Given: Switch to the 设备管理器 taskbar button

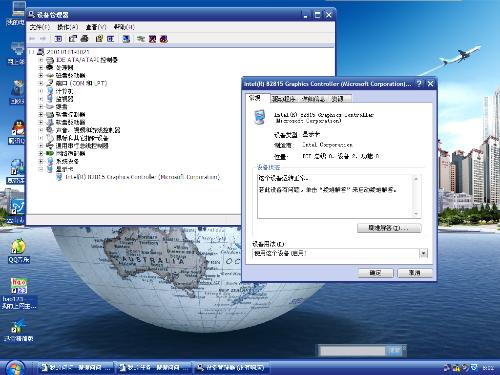Looking at the screenshot, I should coord(232,368).
